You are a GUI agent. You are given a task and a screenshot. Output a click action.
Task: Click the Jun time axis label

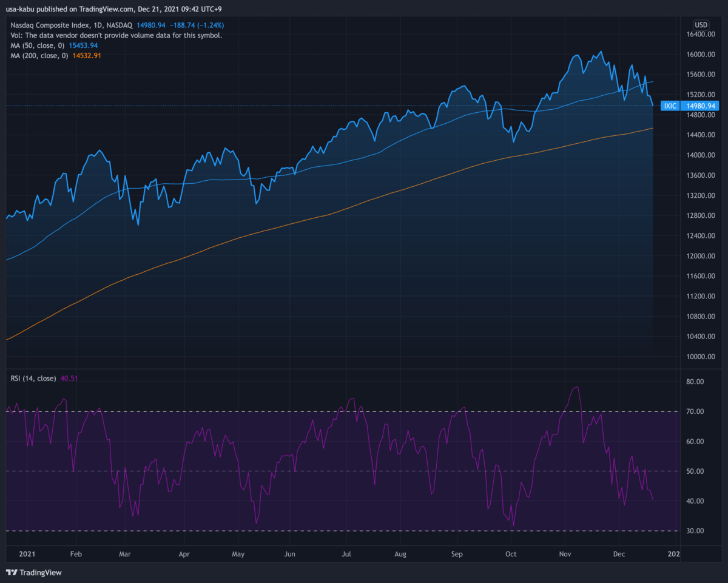pyautogui.click(x=289, y=554)
